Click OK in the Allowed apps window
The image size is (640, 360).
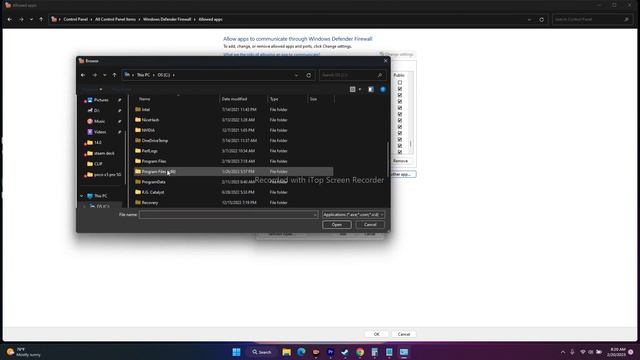click(x=376, y=334)
